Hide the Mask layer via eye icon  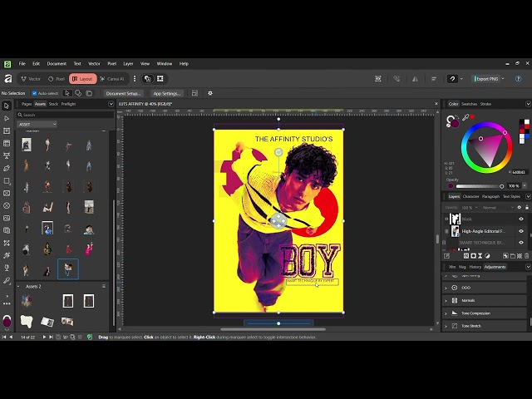pos(521,219)
